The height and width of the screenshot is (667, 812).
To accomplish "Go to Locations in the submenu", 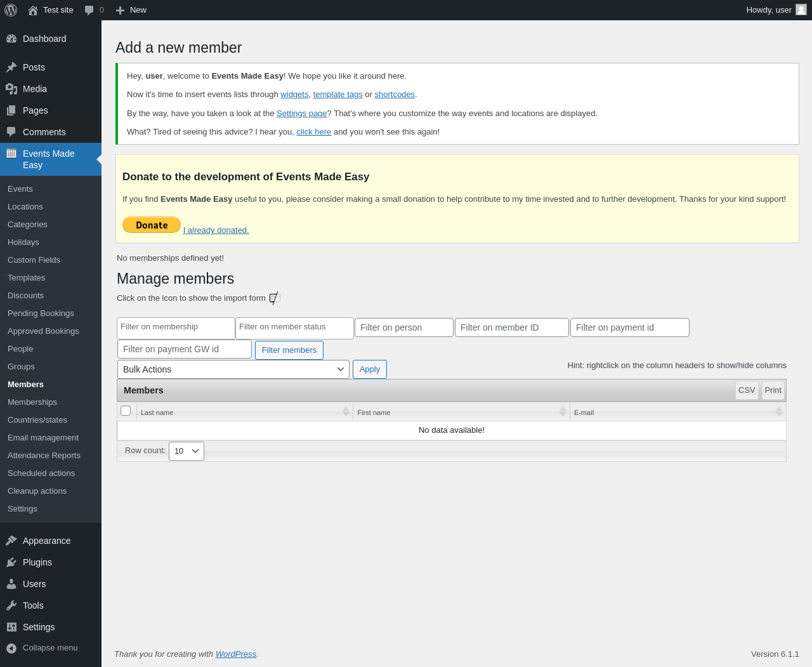I will 25,207.
